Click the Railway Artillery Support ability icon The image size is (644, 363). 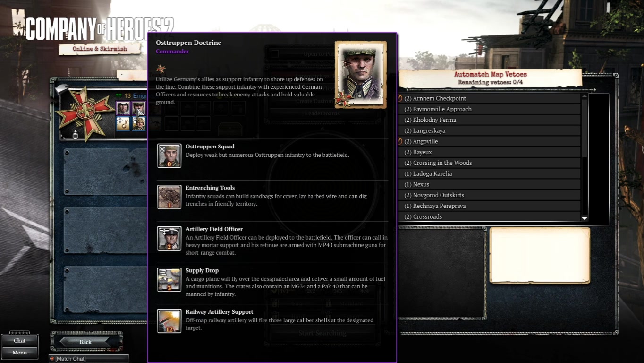(169, 321)
